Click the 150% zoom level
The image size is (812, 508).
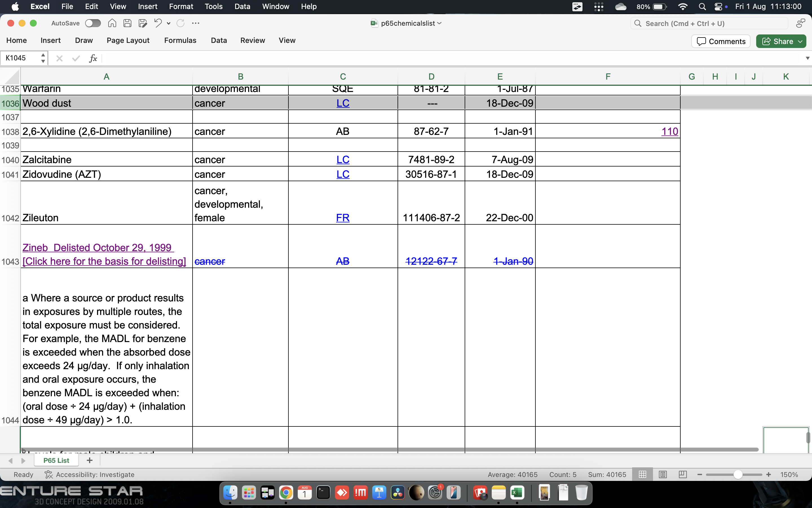pos(789,474)
